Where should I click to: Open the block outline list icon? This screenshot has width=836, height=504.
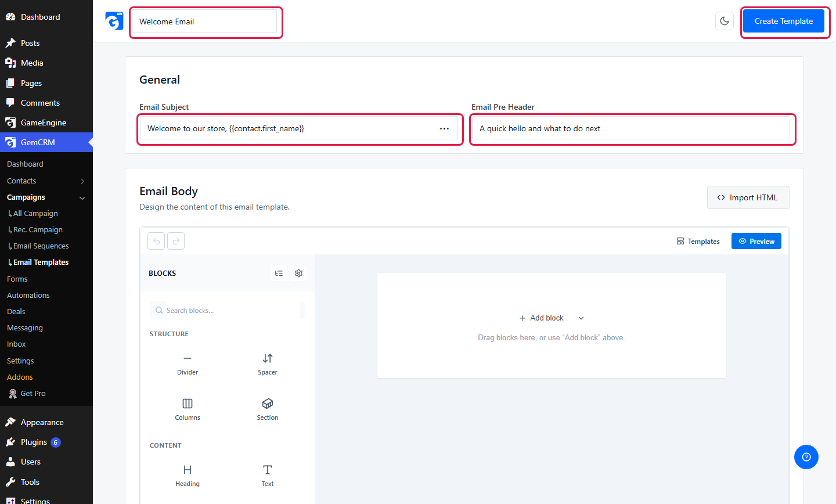tap(279, 273)
